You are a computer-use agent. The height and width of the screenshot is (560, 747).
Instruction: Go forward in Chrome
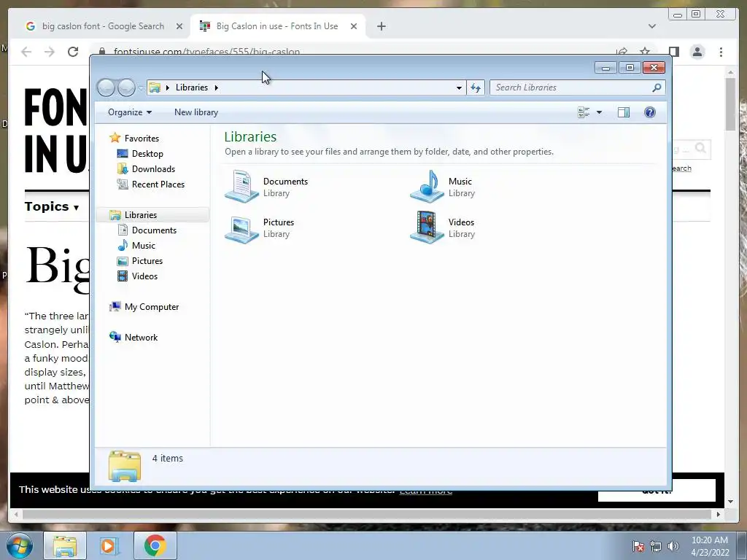50,52
